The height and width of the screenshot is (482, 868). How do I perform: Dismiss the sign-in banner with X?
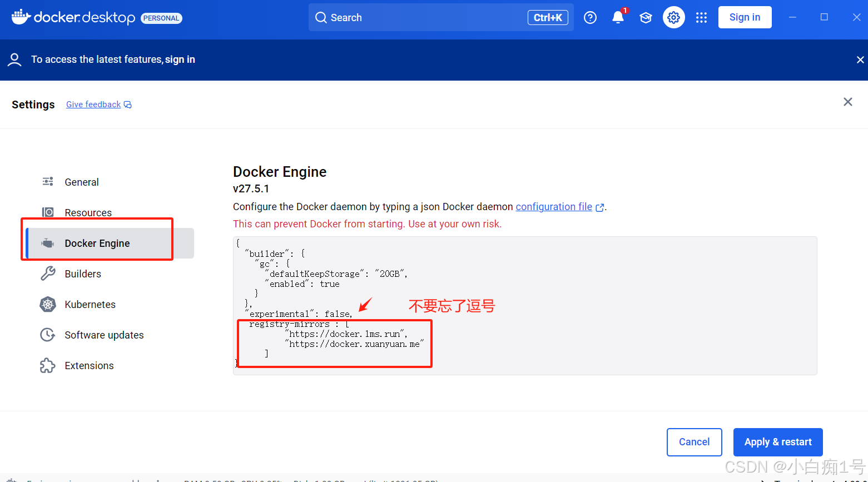pos(860,59)
